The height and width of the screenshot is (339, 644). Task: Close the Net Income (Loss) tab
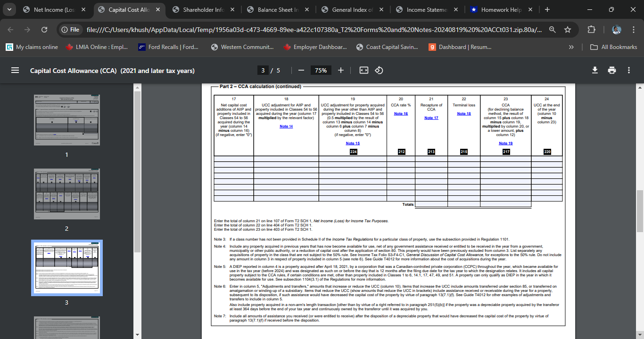point(83,9)
